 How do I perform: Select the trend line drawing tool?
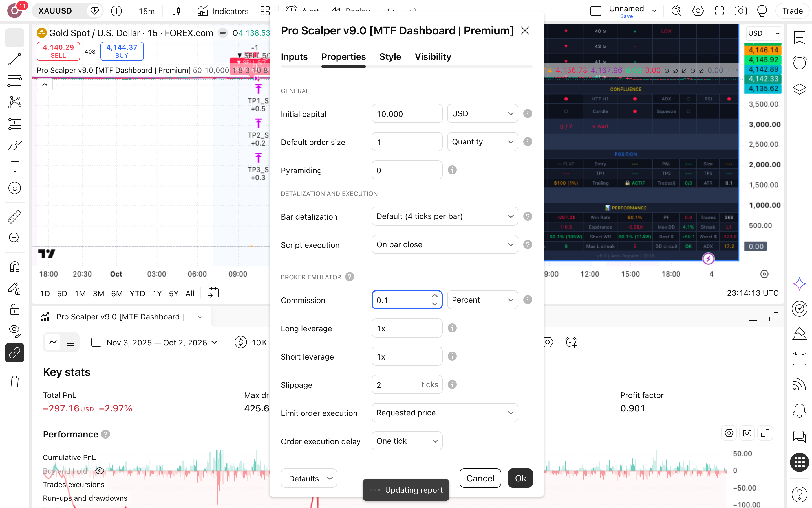(x=14, y=60)
